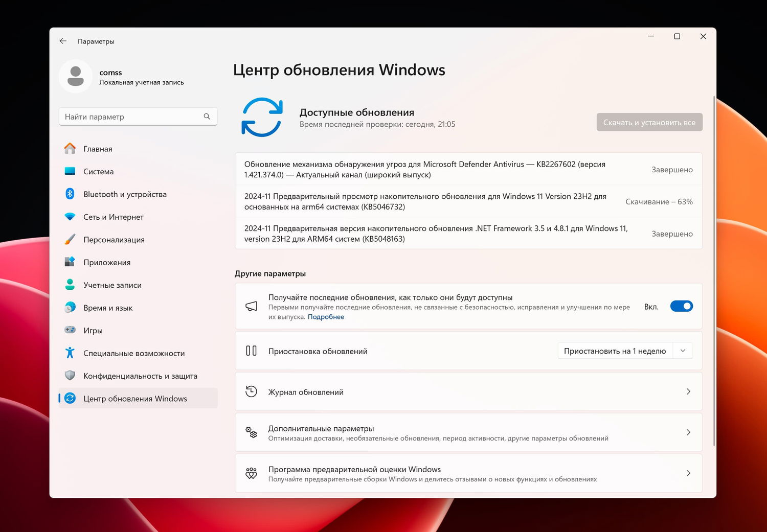Click the Специальные возможности accessibility icon
Image resolution: width=767 pixels, height=532 pixels.
click(70, 353)
